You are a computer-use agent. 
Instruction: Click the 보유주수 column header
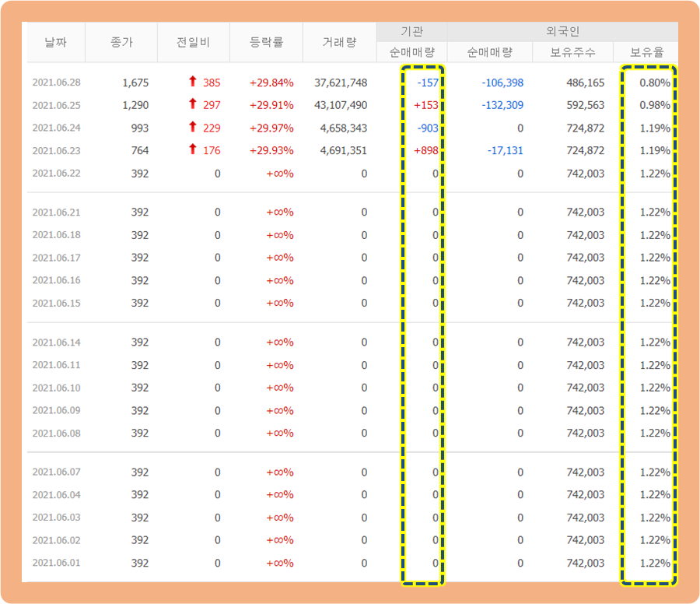click(x=572, y=52)
